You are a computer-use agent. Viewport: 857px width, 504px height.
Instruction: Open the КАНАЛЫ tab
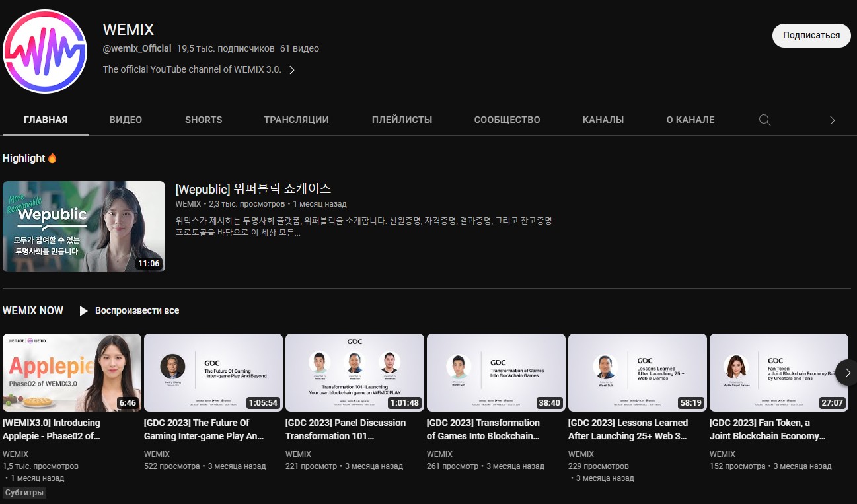point(603,120)
